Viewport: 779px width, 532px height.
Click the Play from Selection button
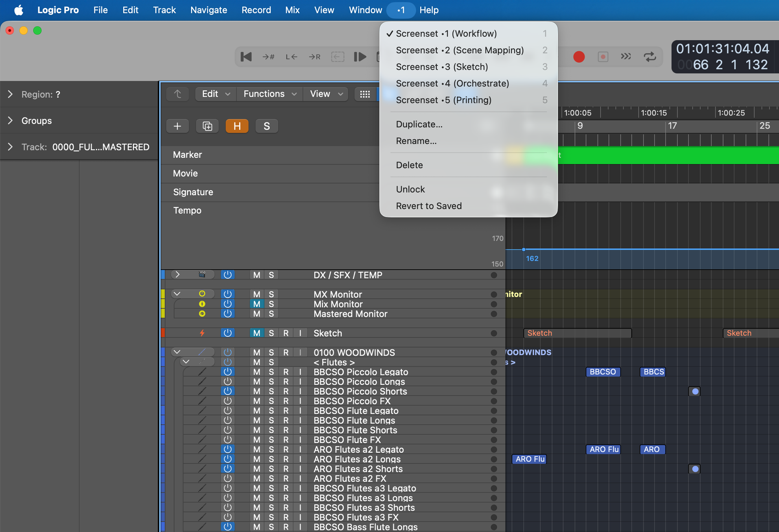coord(360,57)
